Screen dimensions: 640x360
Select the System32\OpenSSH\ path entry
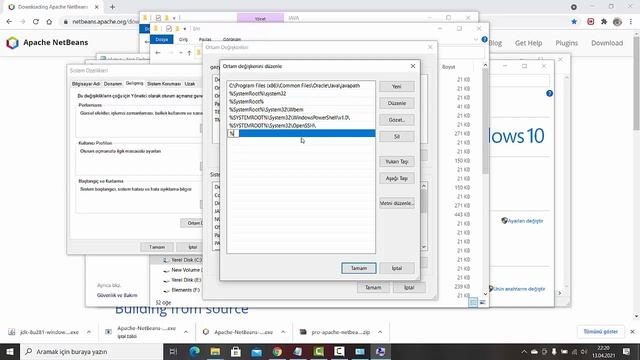[x=301, y=126]
